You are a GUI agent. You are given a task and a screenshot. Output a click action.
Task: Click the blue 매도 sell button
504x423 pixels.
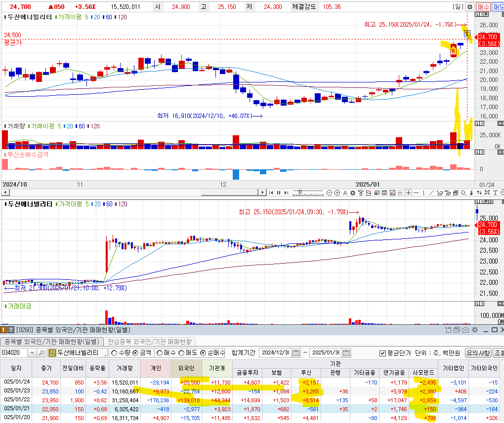(499, 7)
